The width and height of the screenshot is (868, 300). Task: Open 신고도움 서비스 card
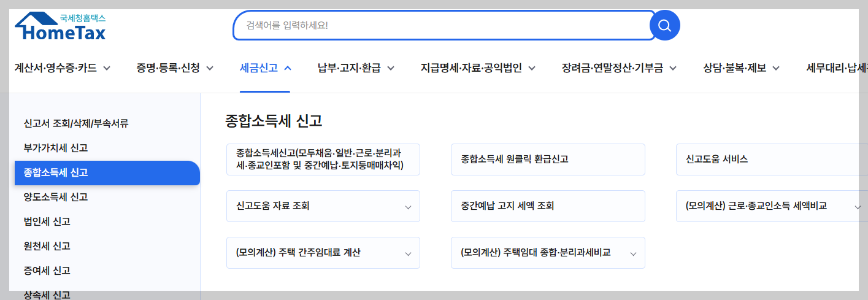click(772, 160)
